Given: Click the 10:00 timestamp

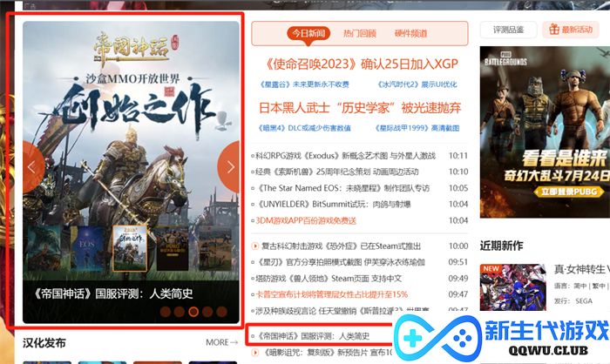Looking at the screenshot, I should pyautogui.click(x=458, y=246).
